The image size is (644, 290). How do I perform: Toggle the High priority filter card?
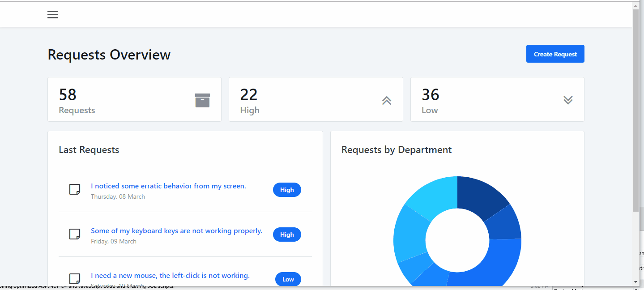click(x=316, y=99)
